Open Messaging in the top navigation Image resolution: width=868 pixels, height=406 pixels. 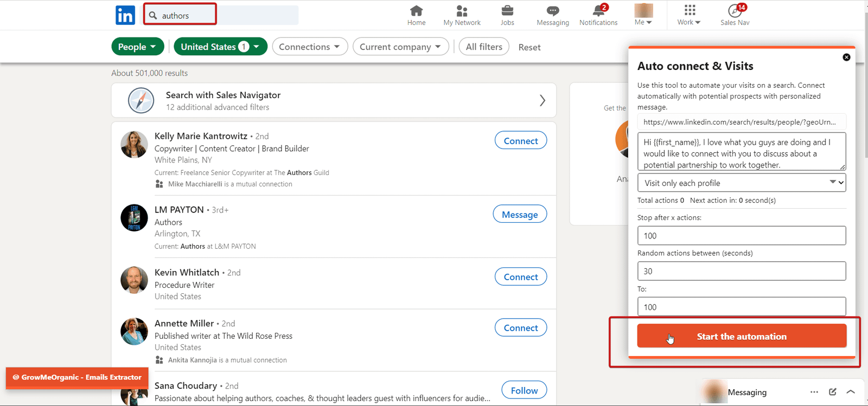point(553,15)
